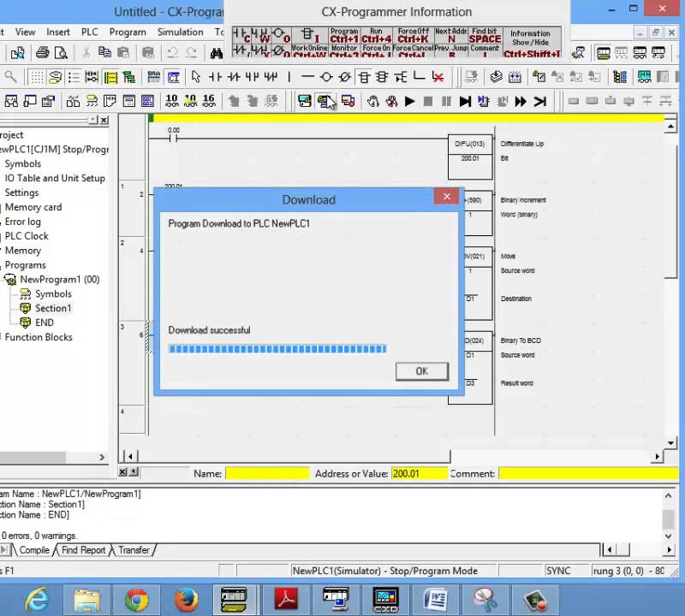Open the Program menu
This screenshot has height=616, width=685.
(x=128, y=32)
